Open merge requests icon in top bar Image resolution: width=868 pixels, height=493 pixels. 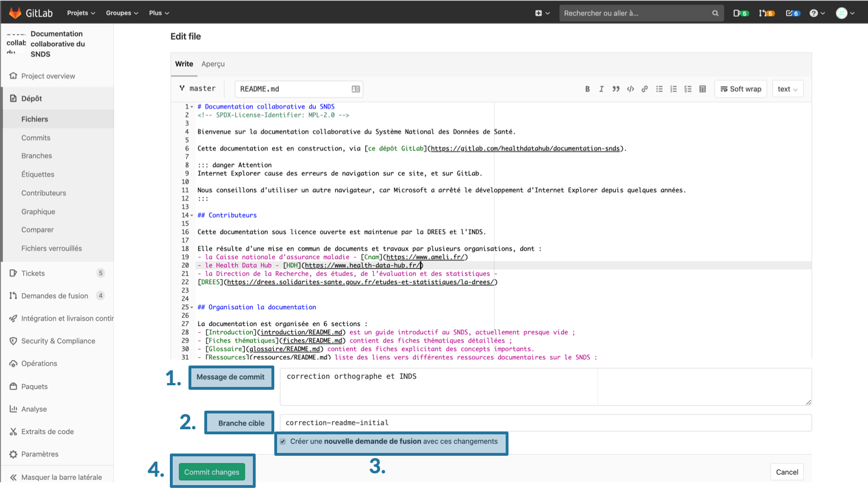[x=766, y=13]
